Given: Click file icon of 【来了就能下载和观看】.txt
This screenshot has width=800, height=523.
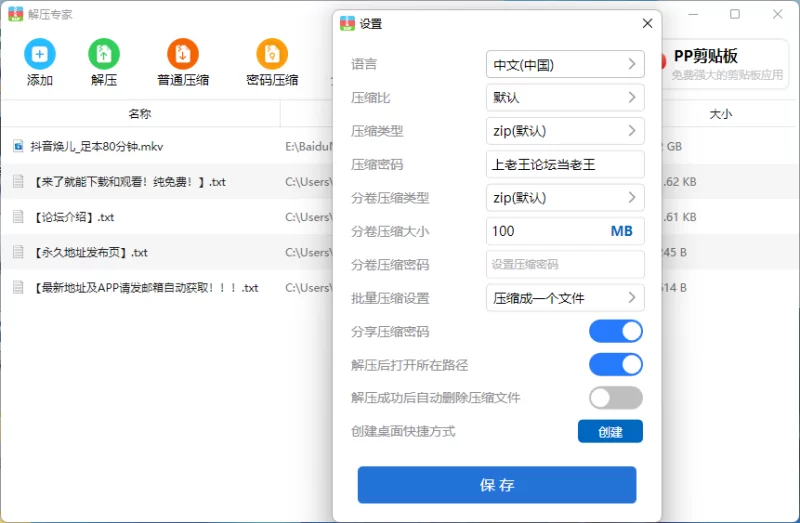Looking at the screenshot, I should pos(18,182).
